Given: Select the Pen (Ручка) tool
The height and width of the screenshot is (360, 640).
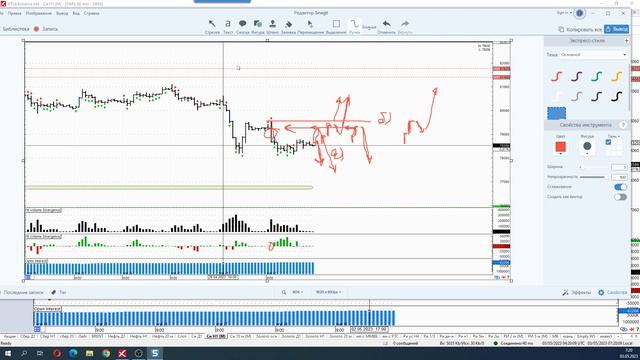Looking at the screenshot, I should 354,27.
